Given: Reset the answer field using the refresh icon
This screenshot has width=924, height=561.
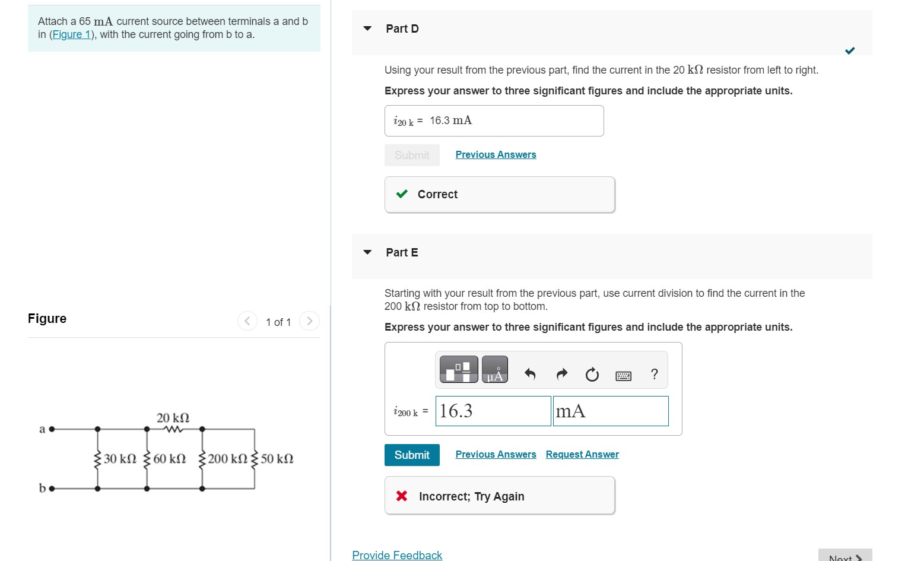Looking at the screenshot, I should tap(592, 374).
